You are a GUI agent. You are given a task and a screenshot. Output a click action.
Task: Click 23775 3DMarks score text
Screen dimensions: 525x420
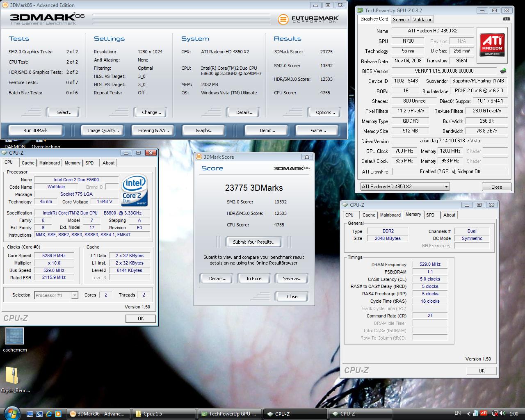254,188
